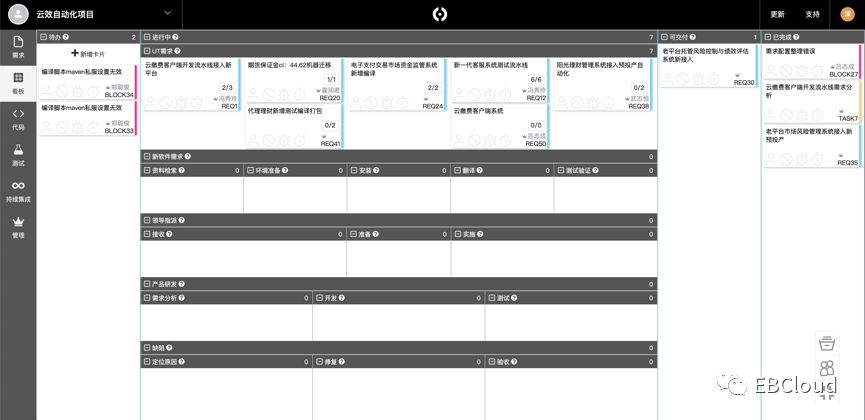
Task: Click 更新 in the top bar
Action: (777, 14)
